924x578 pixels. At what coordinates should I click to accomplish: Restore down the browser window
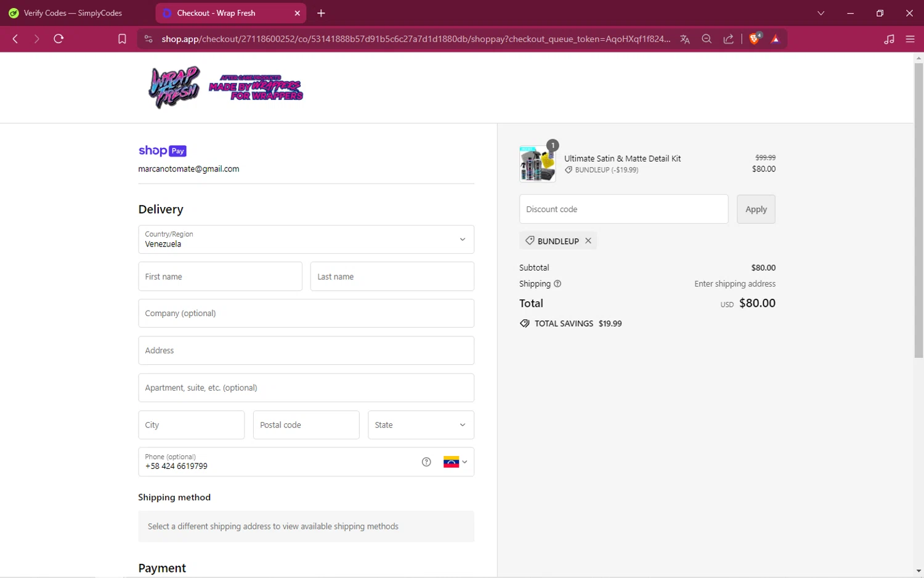coord(880,13)
